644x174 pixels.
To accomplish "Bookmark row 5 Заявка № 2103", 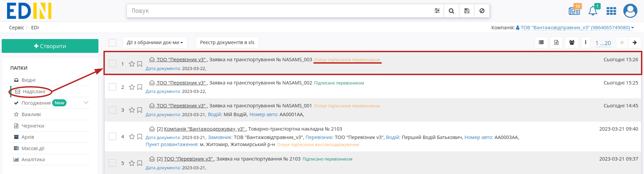I will [140, 163].
